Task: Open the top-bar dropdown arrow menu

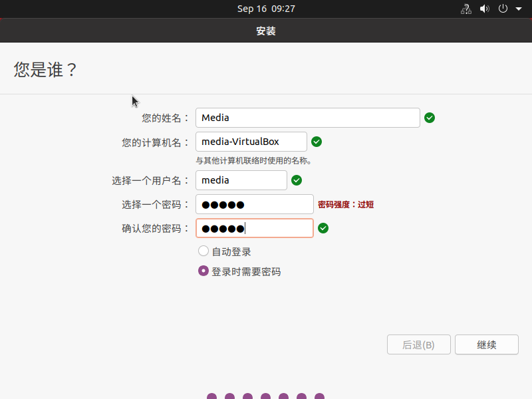Action: pyautogui.click(x=519, y=9)
